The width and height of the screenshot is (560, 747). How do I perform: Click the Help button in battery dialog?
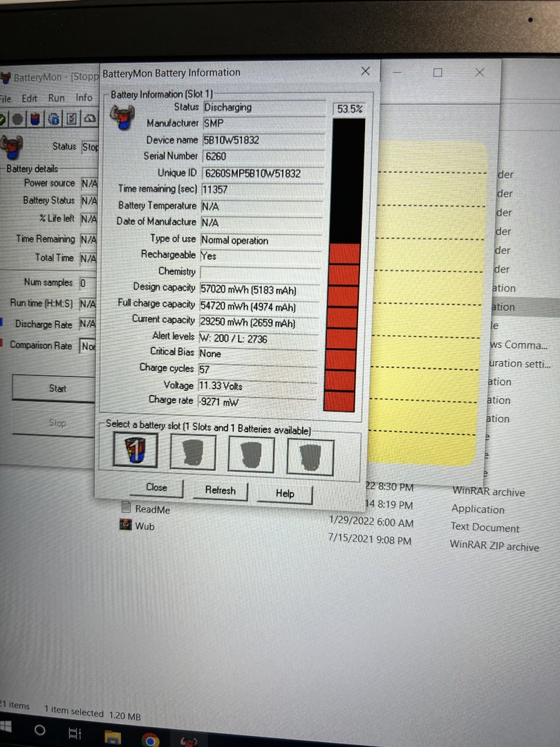[x=284, y=493]
